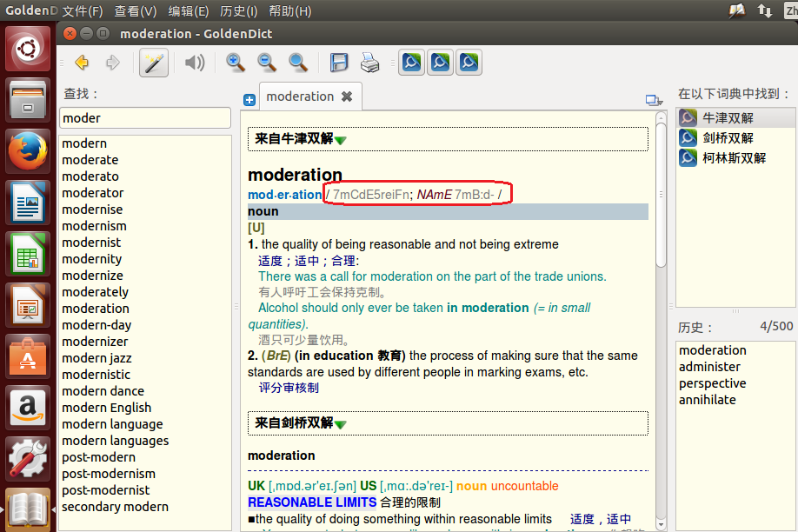Toggle the first dictionary group toolbar icon
Viewport: 798px width, 532px height.
tap(411, 63)
